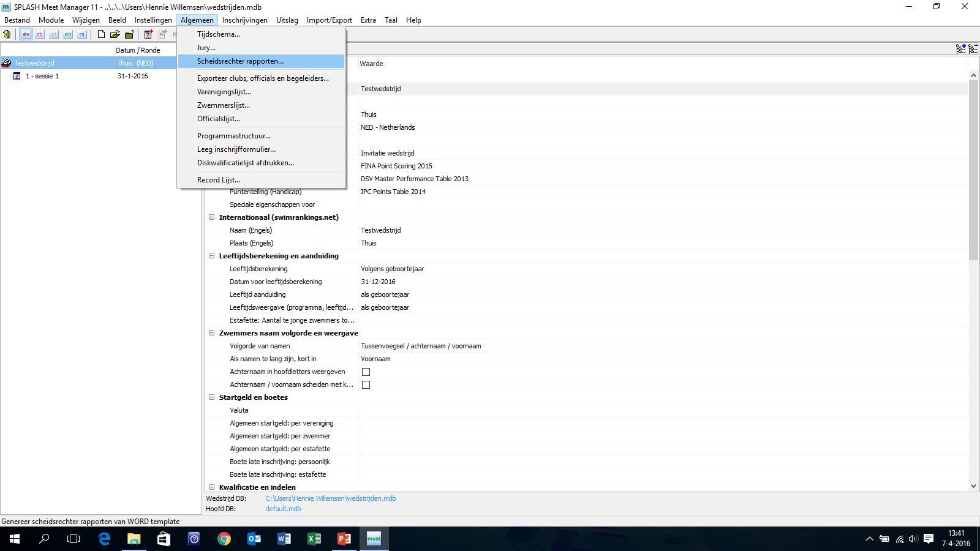Image resolution: width=980 pixels, height=551 pixels.
Task: Open Excel from taskbar
Action: click(x=314, y=539)
